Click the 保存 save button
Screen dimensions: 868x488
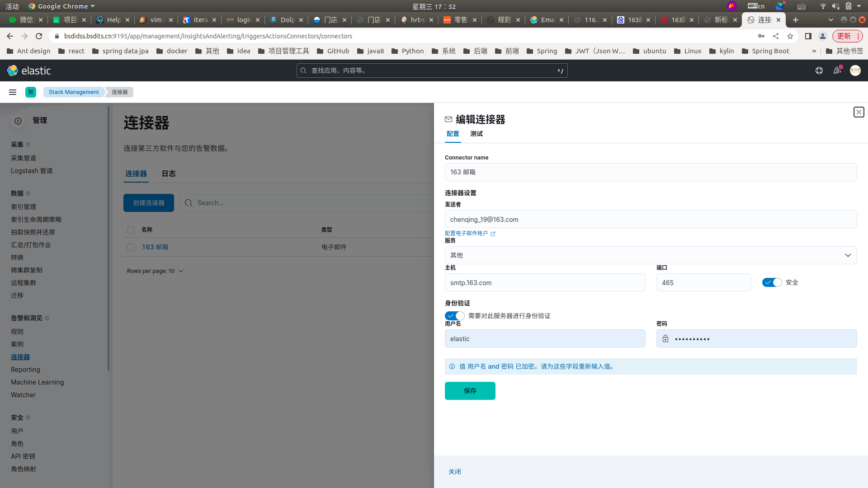click(x=470, y=391)
